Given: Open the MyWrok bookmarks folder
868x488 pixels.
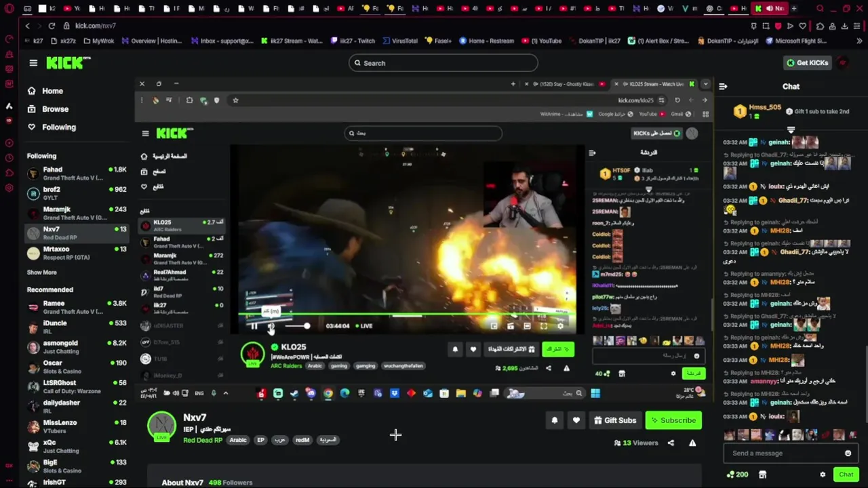Looking at the screenshot, I should click(99, 41).
